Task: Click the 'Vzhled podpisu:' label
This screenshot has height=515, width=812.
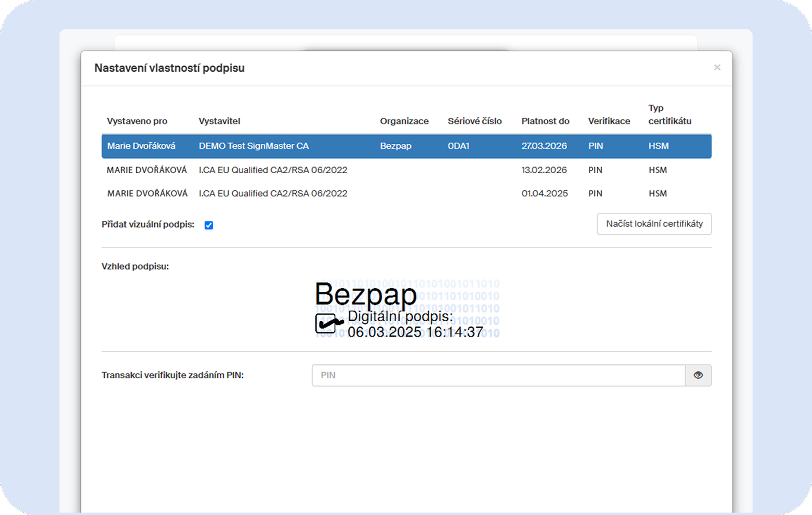Action: click(x=135, y=266)
